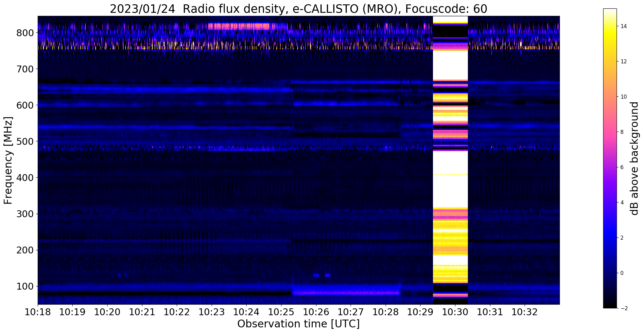The height and width of the screenshot is (333, 644).
Task: Click the colorbar tick label 14
Action: [624, 26]
